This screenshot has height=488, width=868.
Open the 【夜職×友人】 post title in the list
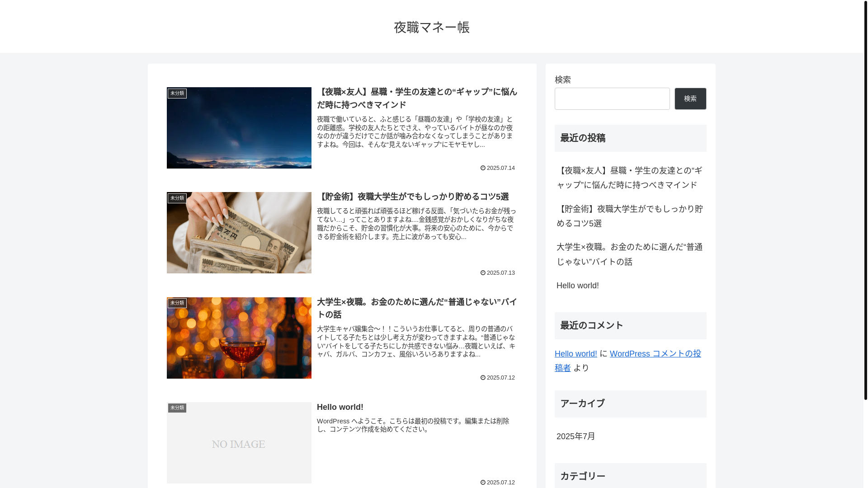[417, 98]
